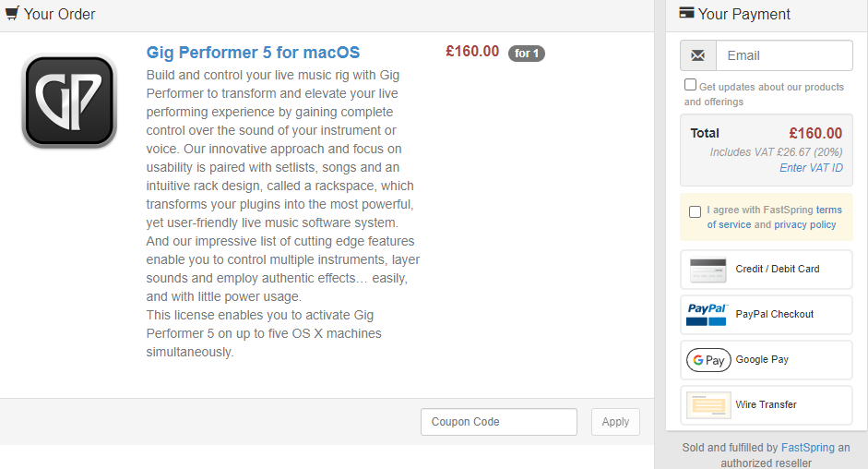The height and width of the screenshot is (469, 868).
Task: Open the privacy policy link
Action: (x=805, y=224)
